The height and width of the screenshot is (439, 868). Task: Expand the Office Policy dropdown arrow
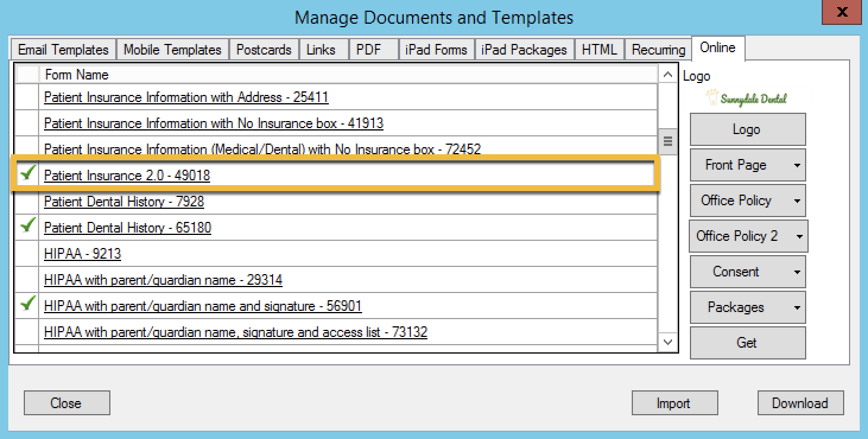(797, 201)
